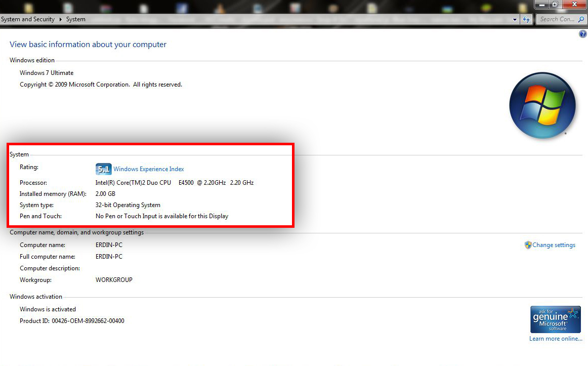Screen dimensions: 588x366
Task: Click the Pen and Touch value text
Action: tap(161, 216)
